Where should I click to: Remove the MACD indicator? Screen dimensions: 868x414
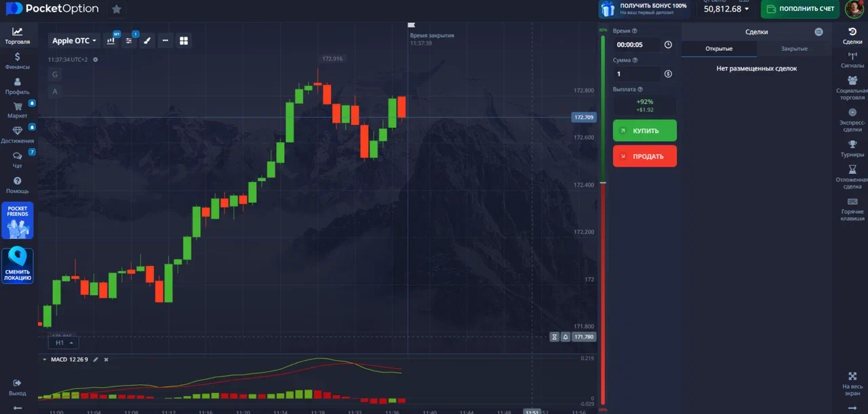pos(106,359)
